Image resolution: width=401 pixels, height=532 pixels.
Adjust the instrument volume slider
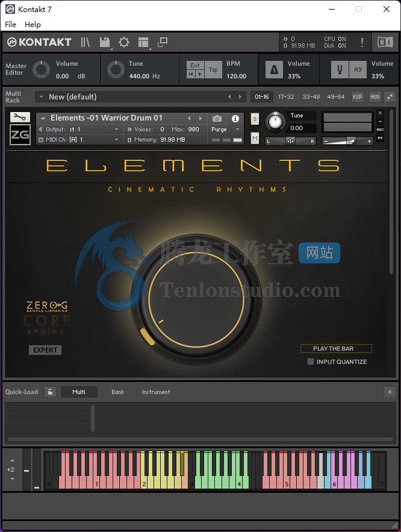347,141
